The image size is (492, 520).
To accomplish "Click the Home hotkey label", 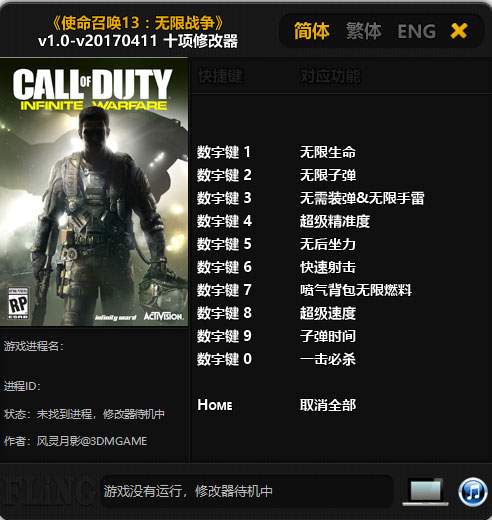I will click(215, 405).
